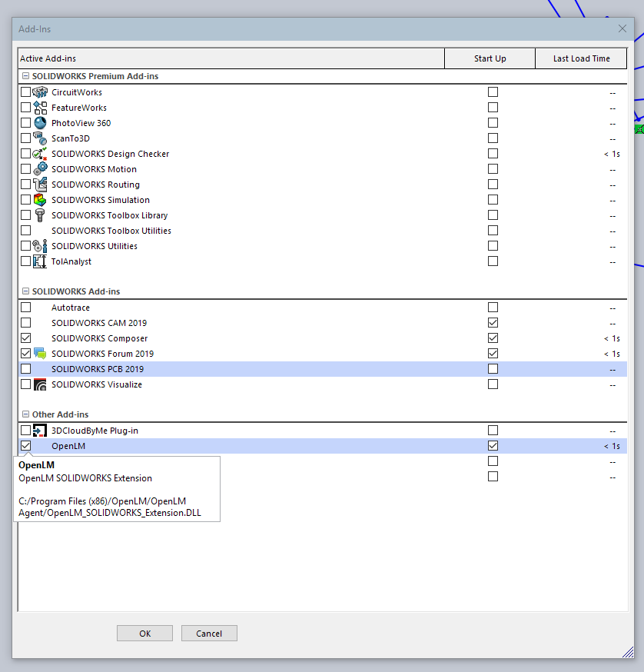The width and height of the screenshot is (644, 672).
Task: Click the SOLIDWORKS Routing icon
Action: [x=39, y=184]
